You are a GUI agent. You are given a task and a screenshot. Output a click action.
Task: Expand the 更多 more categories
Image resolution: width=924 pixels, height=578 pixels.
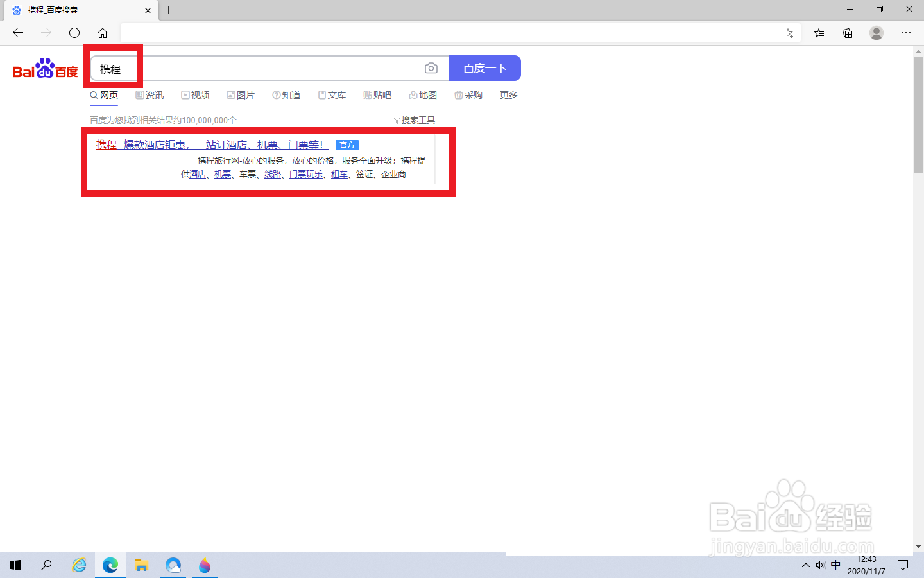[x=509, y=95]
